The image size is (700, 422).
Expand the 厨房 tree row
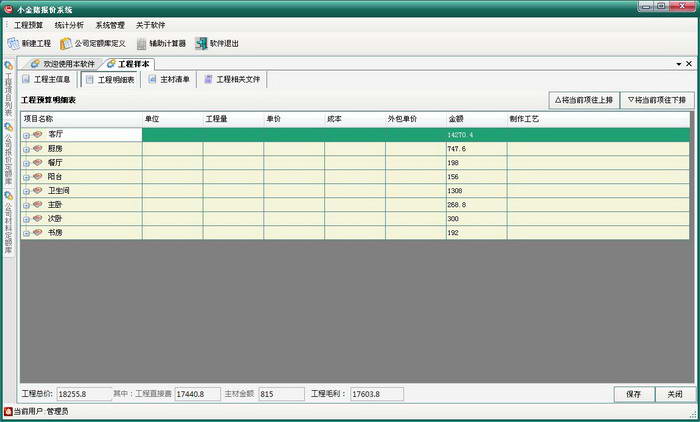click(26, 149)
